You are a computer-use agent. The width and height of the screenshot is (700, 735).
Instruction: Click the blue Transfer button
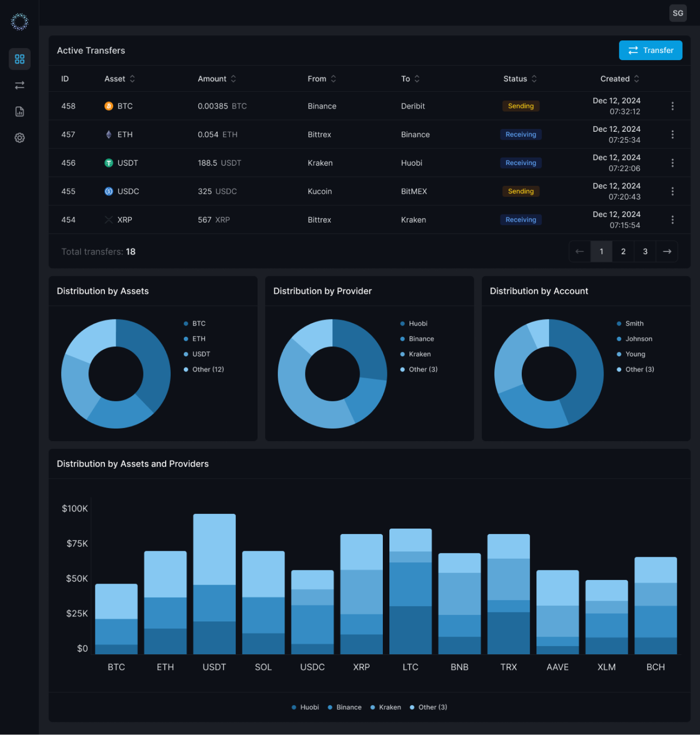[651, 50]
